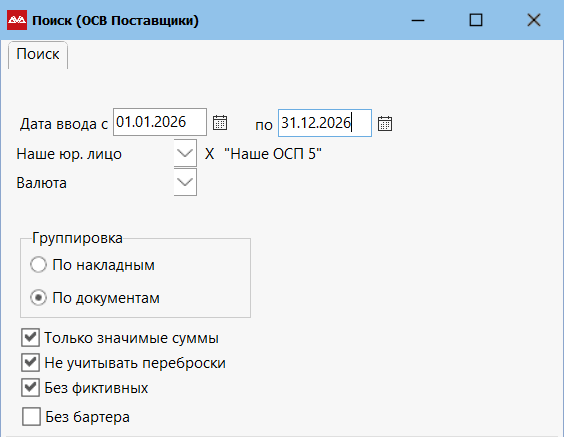This screenshot has width=564, height=437.
Task: Clear "Наше ОСП 5" with X
Action: pos(209,154)
